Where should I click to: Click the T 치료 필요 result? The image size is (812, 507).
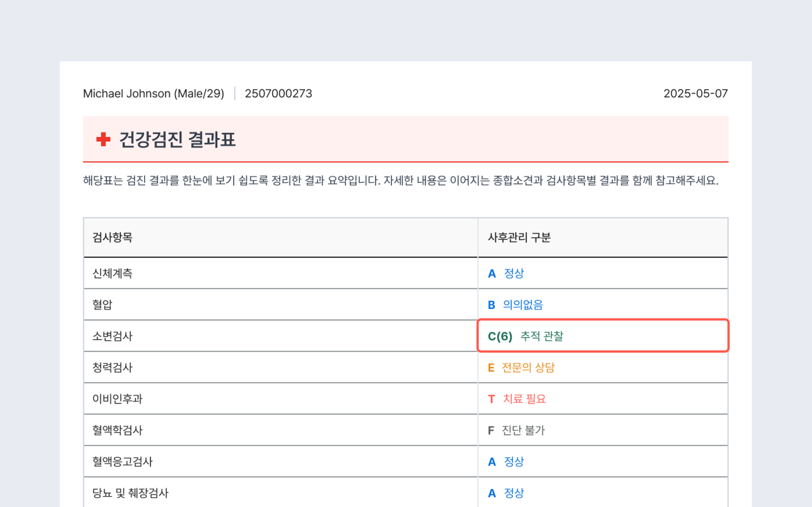click(x=517, y=399)
